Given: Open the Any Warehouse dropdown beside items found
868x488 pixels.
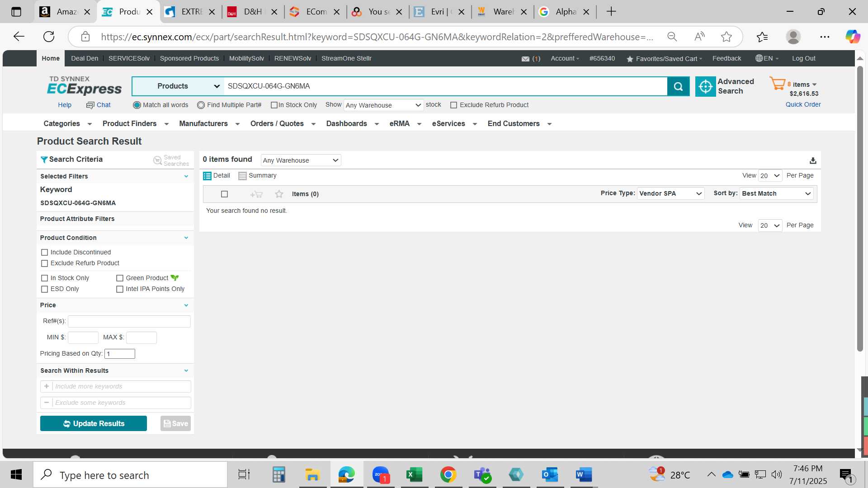Looking at the screenshot, I should (x=301, y=160).
